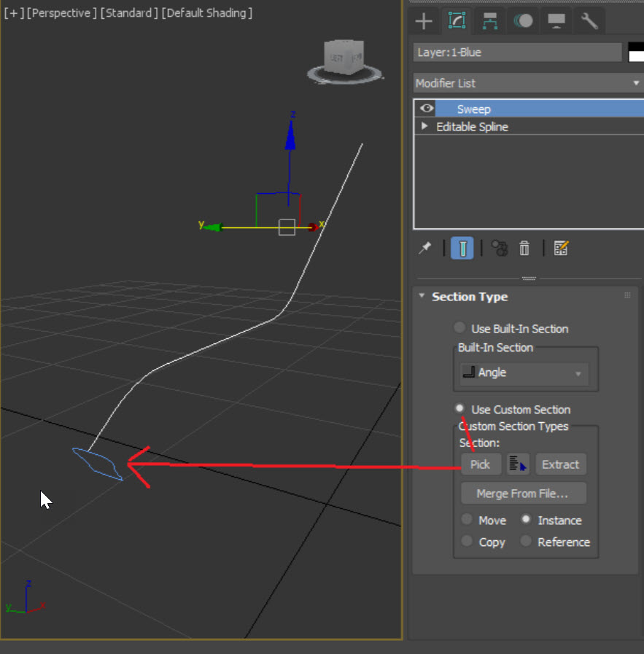The image size is (644, 654).
Task: Enable the Use Built-In Section radio button
Action: coord(459,328)
